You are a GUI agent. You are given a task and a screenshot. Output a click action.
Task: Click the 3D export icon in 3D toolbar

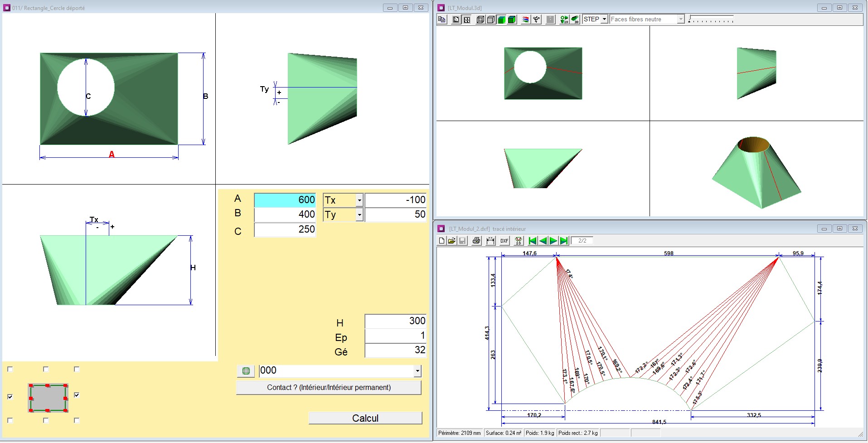[575, 19]
